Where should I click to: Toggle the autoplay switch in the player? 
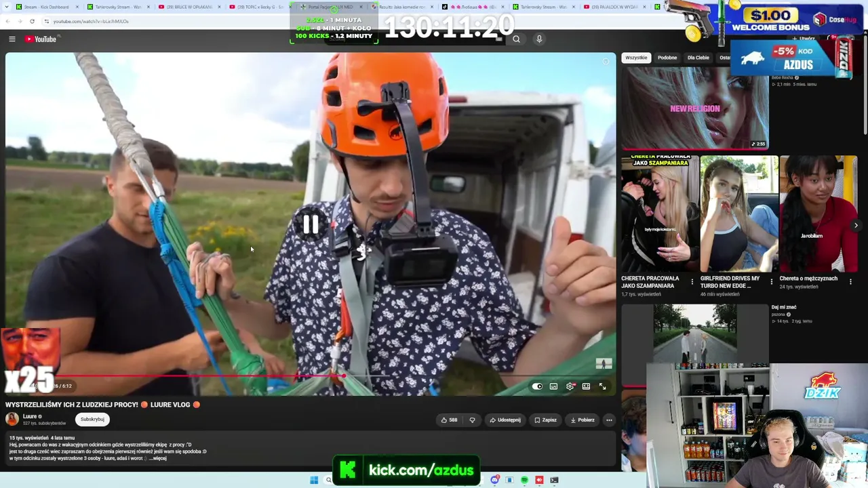click(537, 386)
